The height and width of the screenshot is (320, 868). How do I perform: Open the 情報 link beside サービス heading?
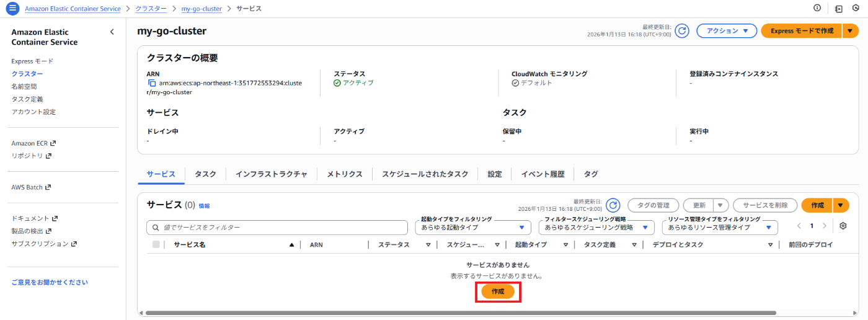(204, 206)
